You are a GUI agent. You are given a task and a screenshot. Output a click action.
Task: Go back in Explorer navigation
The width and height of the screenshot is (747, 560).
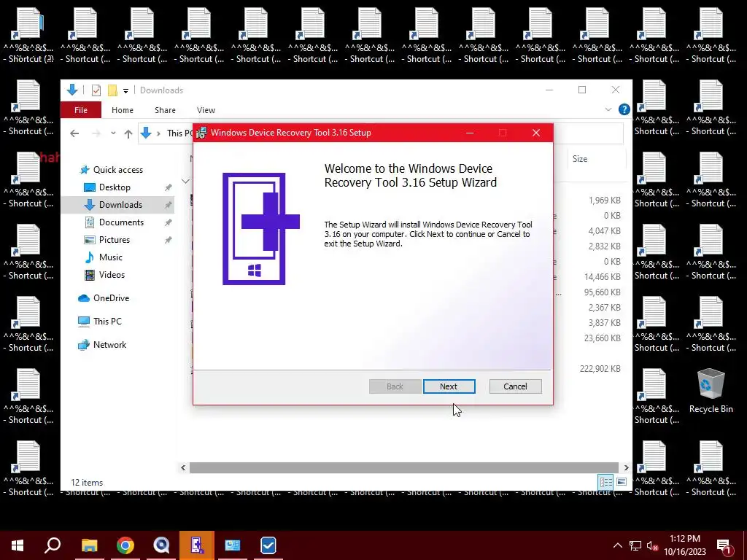pyautogui.click(x=74, y=133)
